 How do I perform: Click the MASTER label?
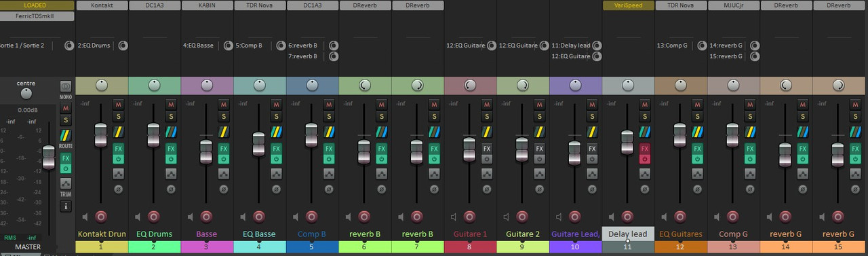[x=28, y=246]
